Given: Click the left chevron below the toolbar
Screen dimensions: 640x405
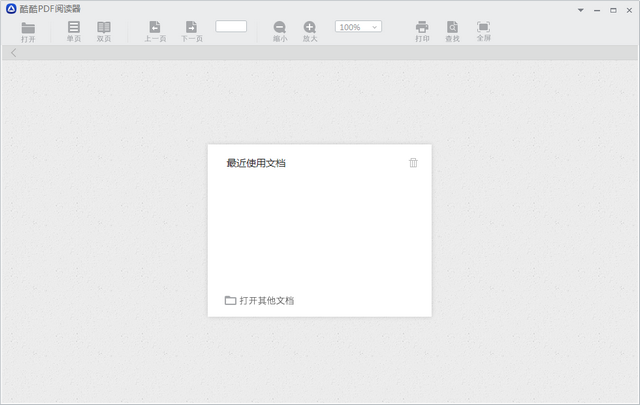Looking at the screenshot, I should pyautogui.click(x=13, y=53).
